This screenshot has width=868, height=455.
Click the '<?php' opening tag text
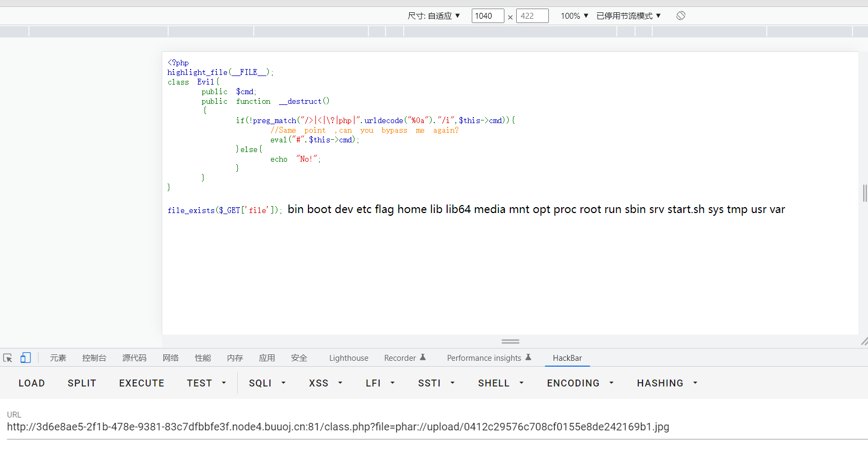(x=178, y=63)
